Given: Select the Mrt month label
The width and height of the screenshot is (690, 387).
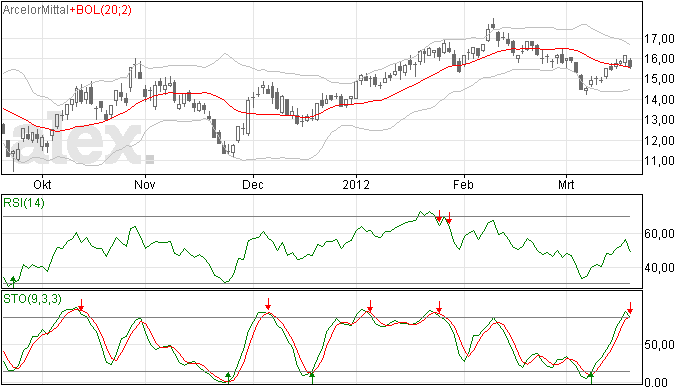Looking at the screenshot, I should pos(566,184).
